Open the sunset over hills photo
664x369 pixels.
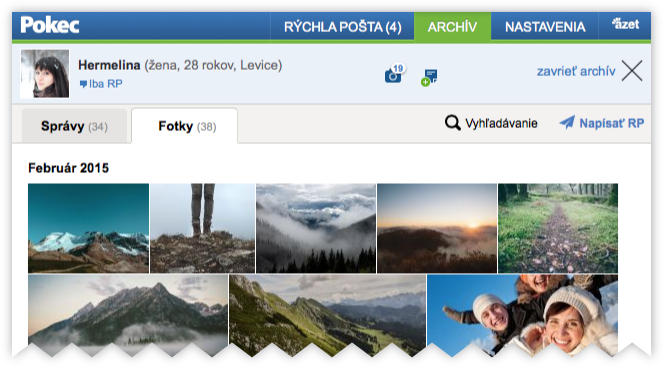437,228
